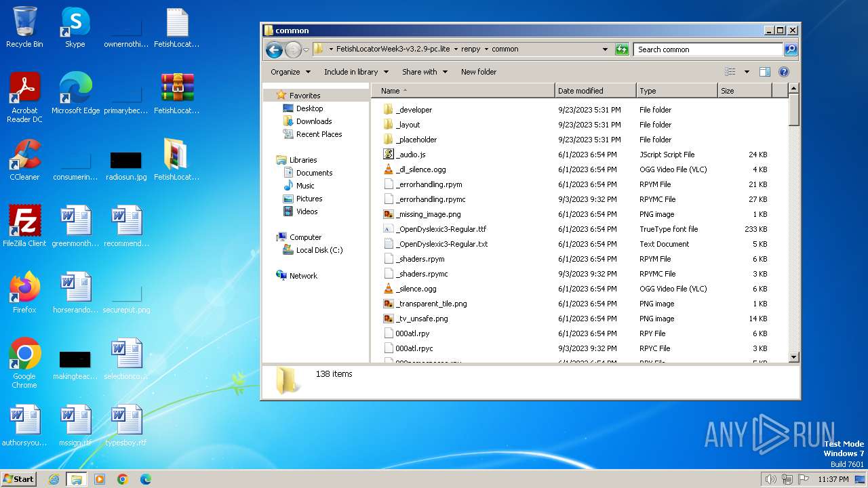Open the Organize dropdown menu

tap(290, 72)
